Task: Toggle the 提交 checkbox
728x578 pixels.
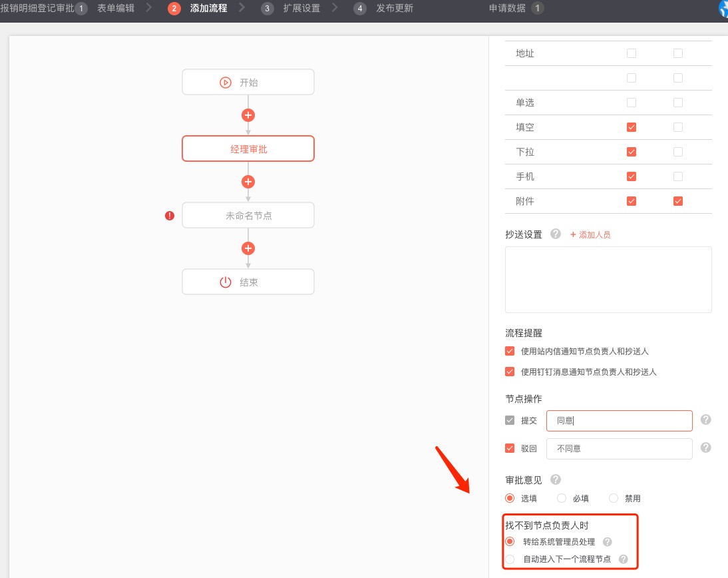Action: pos(510,420)
